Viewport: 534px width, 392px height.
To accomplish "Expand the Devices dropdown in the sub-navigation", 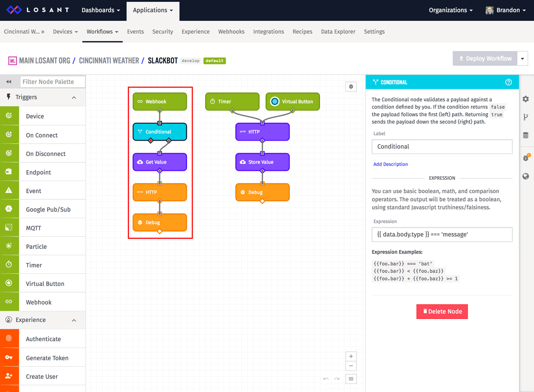I will tap(65, 32).
